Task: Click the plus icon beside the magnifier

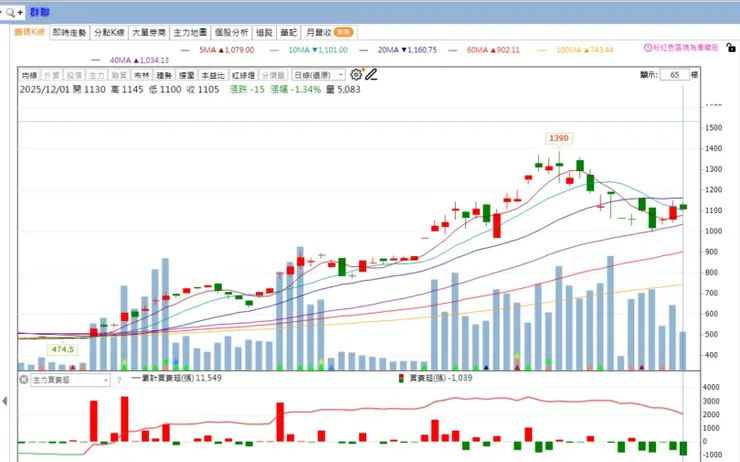Action: click(x=20, y=12)
